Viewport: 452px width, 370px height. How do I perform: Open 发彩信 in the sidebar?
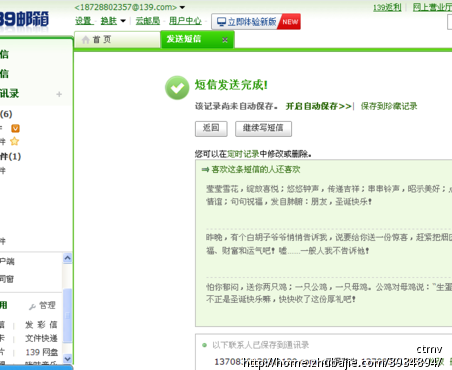(x=41, y=325)
